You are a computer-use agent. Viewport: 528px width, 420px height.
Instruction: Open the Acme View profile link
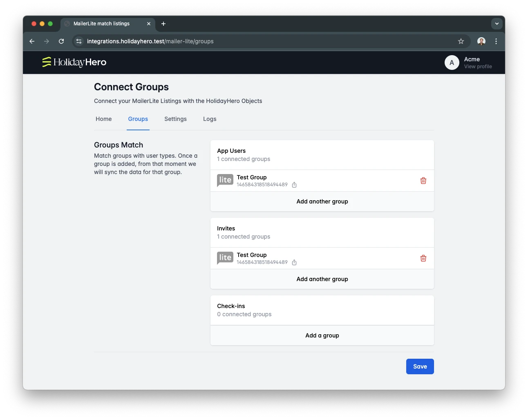[x=477, y=67]
